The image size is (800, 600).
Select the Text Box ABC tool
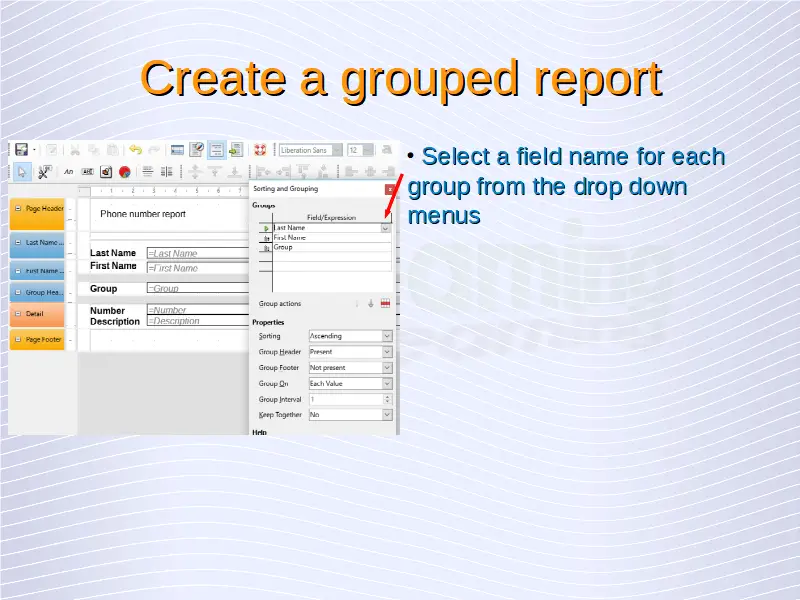88,172
